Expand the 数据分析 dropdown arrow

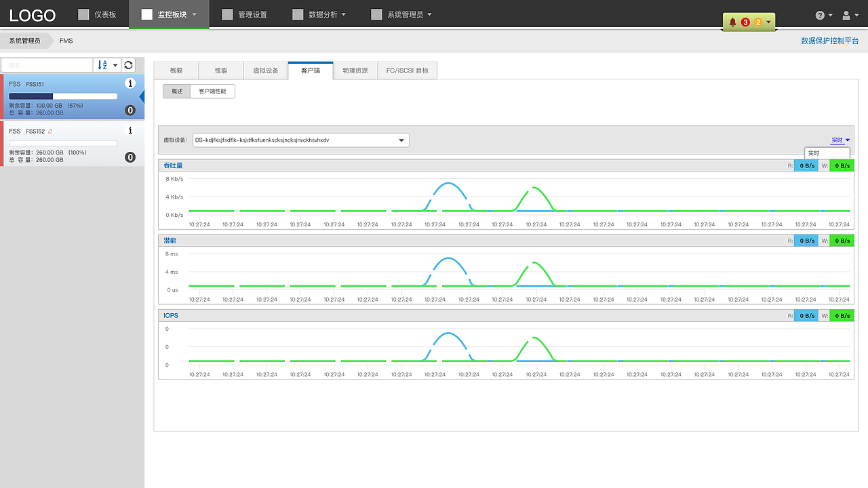[343, 14]
